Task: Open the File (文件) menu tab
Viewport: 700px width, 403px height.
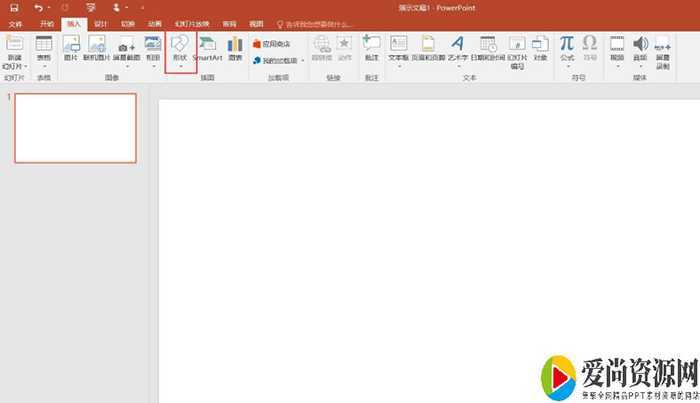Action: pyautogui.click(x=16, y=23)
